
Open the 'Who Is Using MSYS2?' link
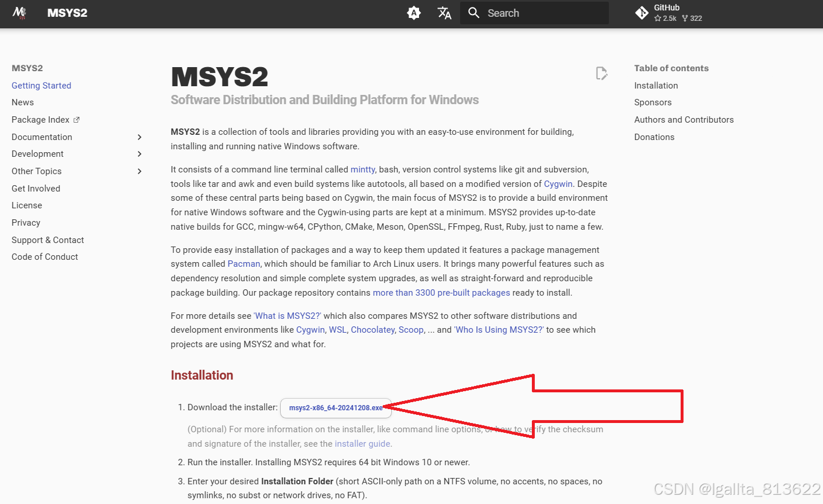click(499, 330)
